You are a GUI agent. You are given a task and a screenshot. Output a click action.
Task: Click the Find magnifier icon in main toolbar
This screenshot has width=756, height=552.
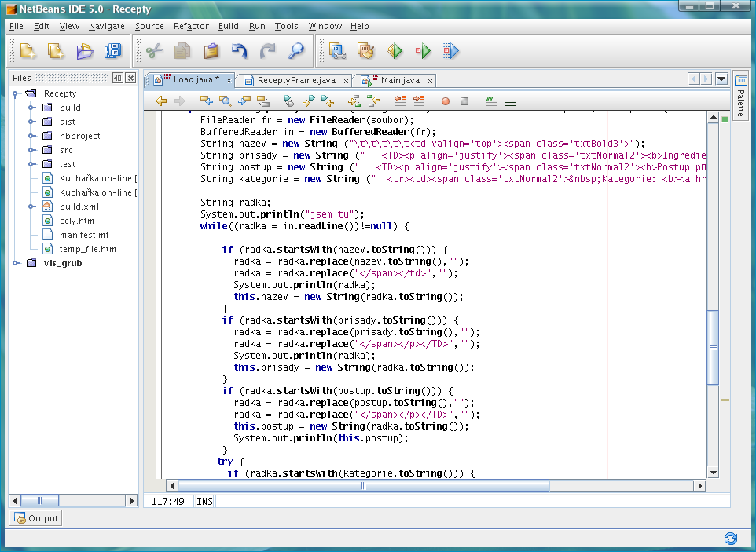(296, 52)
